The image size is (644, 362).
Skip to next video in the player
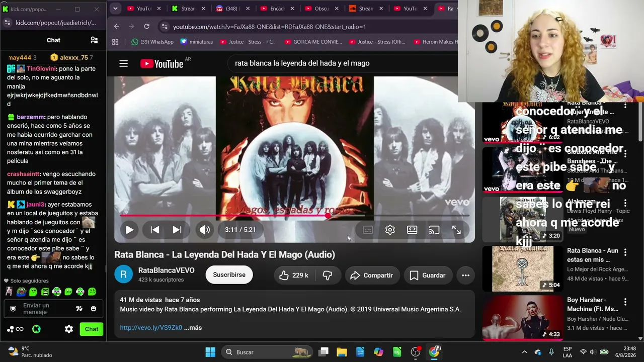(x=177, y=230)
